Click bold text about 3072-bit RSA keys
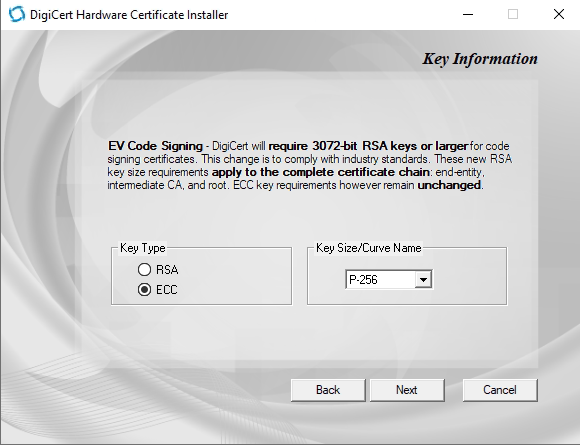This screenshot has width=580, height=445. 368,146
